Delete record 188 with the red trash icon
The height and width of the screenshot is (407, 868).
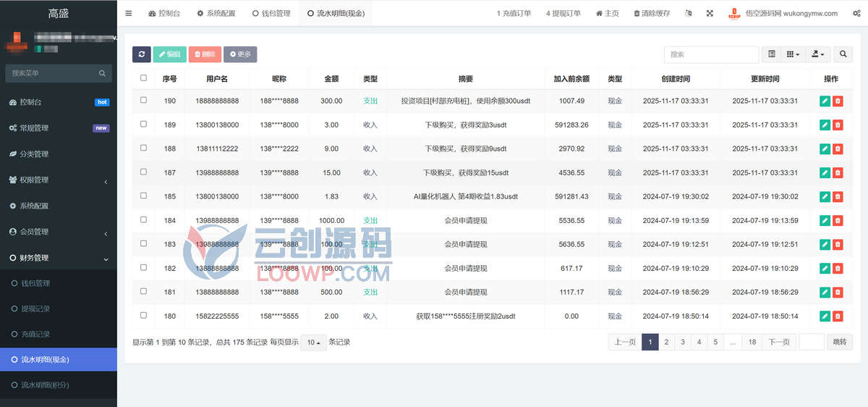tap(838, 149)
